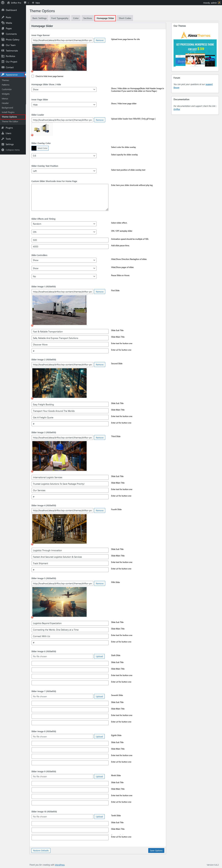
Task: Click the Plugins plug icon
Action: pos(3,128)
